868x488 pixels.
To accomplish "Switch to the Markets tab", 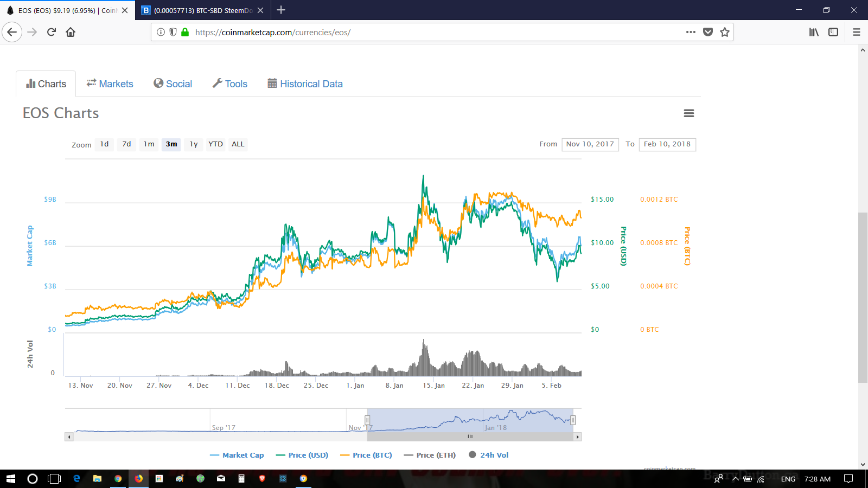I will [110, 84].
